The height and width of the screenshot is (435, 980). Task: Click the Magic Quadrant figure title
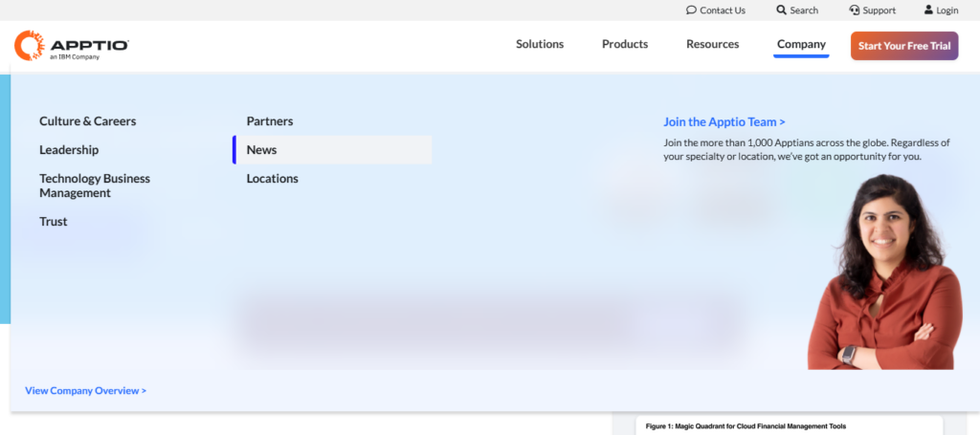(746, 426)
